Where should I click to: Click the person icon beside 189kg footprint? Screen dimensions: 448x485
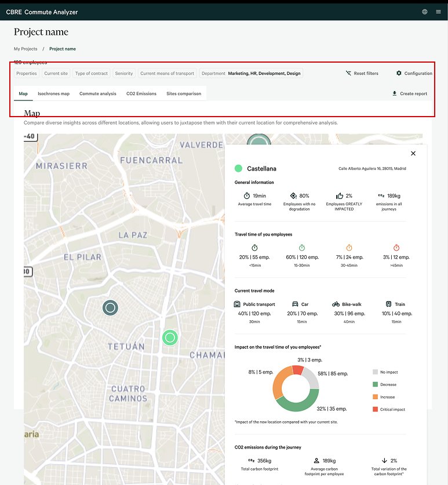[x=316, y=461]
